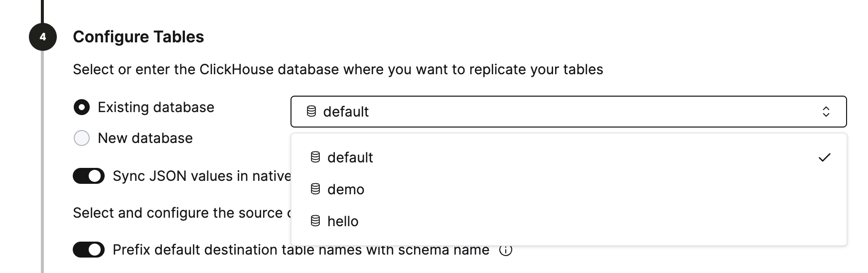Choose "hello" from the database list
868x273 pixels.
pos(343,221)
